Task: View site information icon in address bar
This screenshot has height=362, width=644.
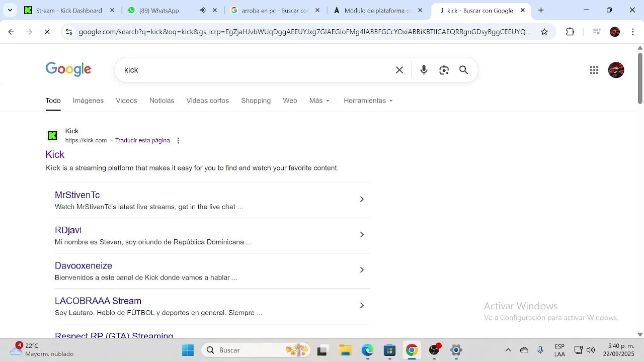Action: (69, 32)
